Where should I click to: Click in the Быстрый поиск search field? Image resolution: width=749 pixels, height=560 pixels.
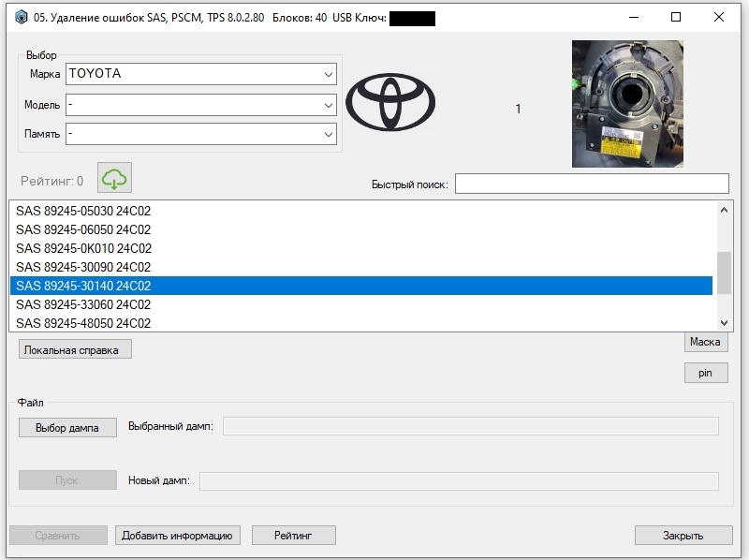[592, 184]
